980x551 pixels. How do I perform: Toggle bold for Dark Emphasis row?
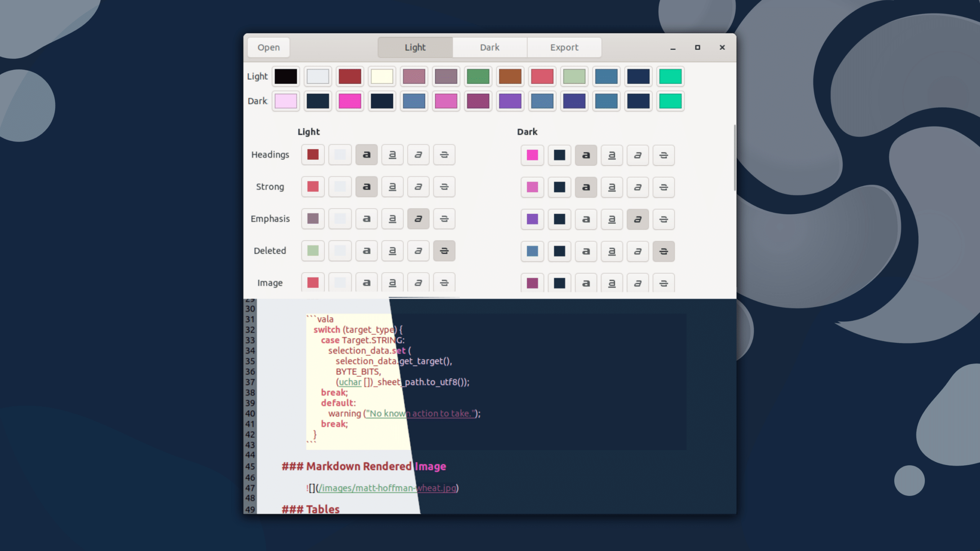586,220
